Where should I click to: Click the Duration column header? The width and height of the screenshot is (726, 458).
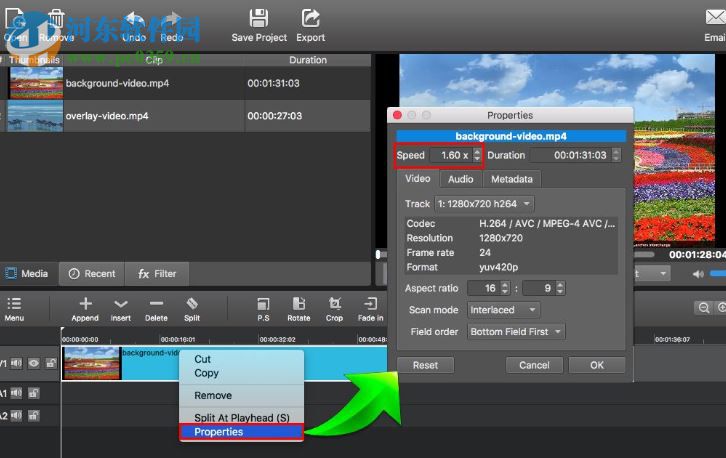pos(307,60)
